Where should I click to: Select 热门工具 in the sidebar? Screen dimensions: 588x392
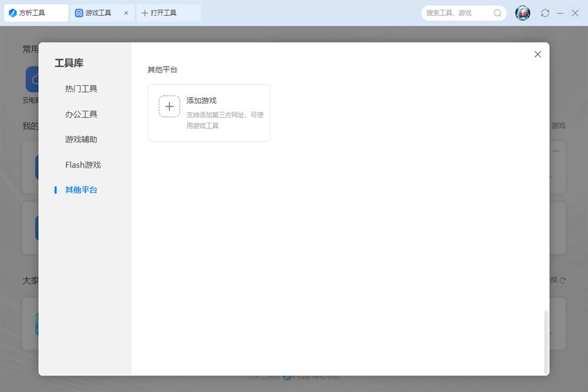pyautogui.click(x=81, y=89)
